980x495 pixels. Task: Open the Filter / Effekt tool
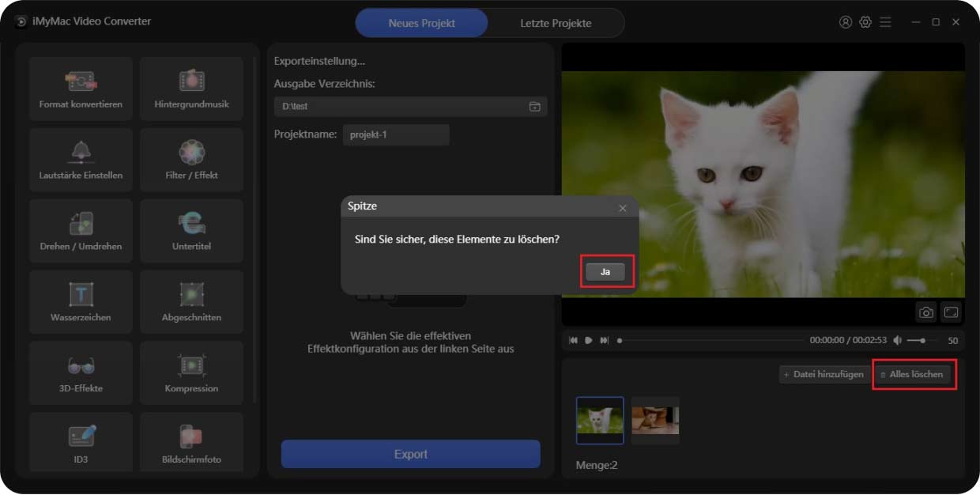(191, 160)
